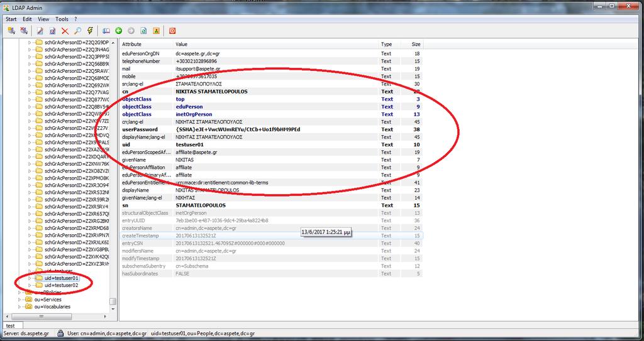
Task: Click folder icon of ou=Services
Action: tap(29, 300)
